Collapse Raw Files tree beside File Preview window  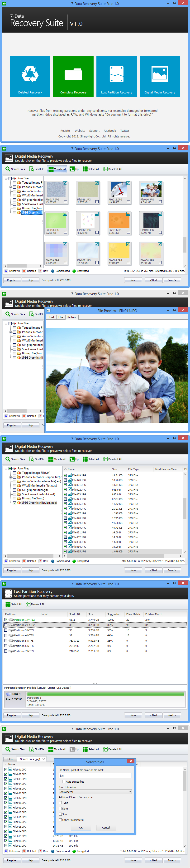tap(6, 323)
